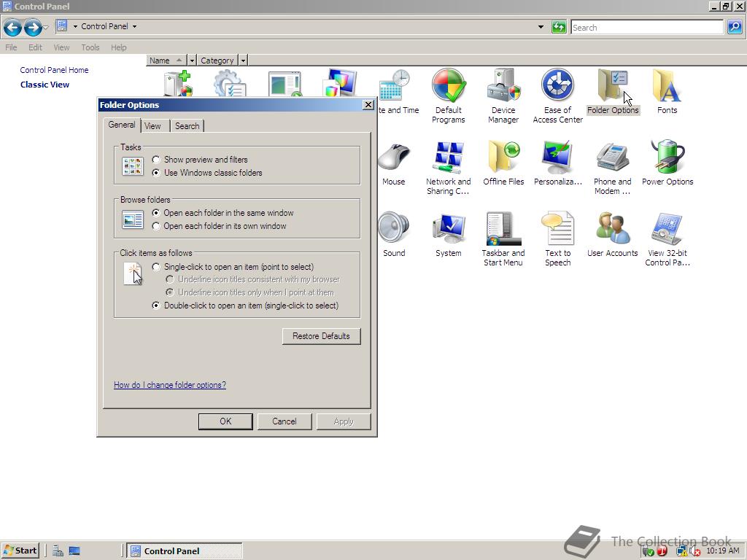
Task: Click the Cancel button
Action: [x=285, y=421]
